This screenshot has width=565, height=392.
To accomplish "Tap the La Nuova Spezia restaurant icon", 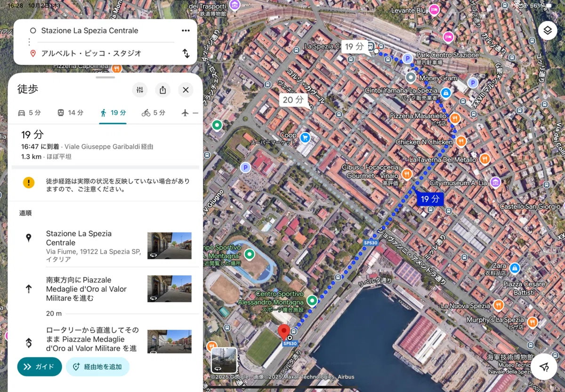I will [498, 305].
